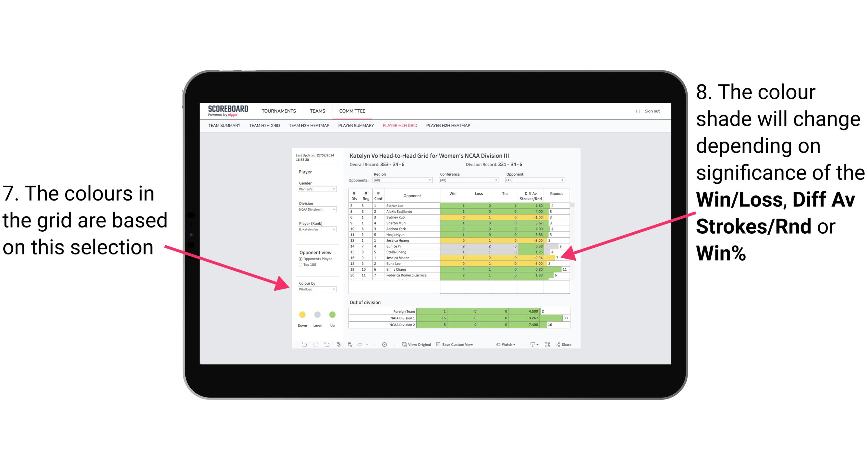
Task: Click the View Original icon
Action: click(401, 346)
